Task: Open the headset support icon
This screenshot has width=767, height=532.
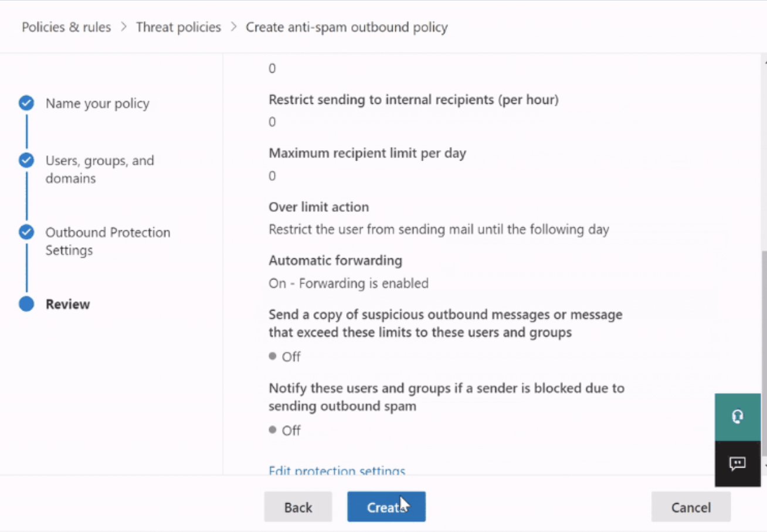Action: coord(737,416)
